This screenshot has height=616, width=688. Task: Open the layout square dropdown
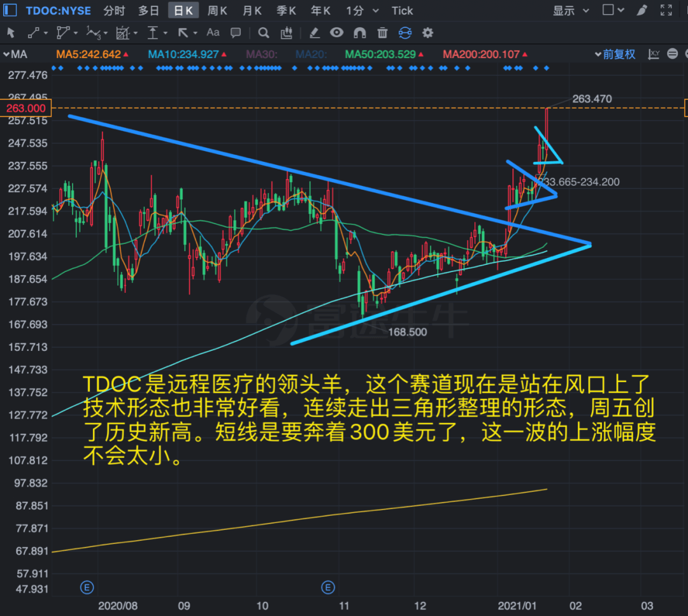point(613,10)
